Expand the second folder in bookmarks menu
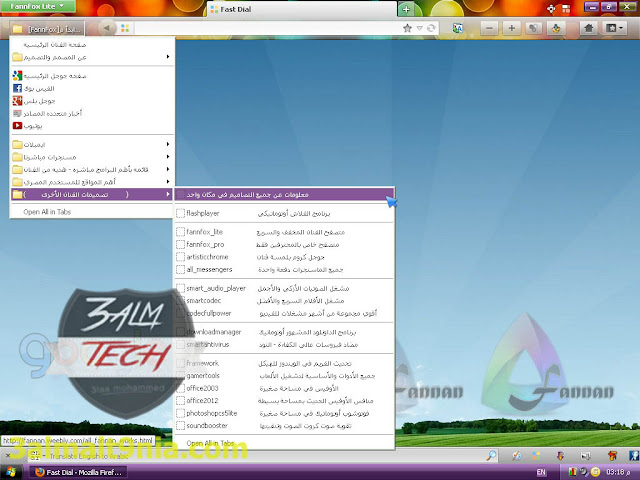Screen dimensions: 640x480 [x=92, y=57]
